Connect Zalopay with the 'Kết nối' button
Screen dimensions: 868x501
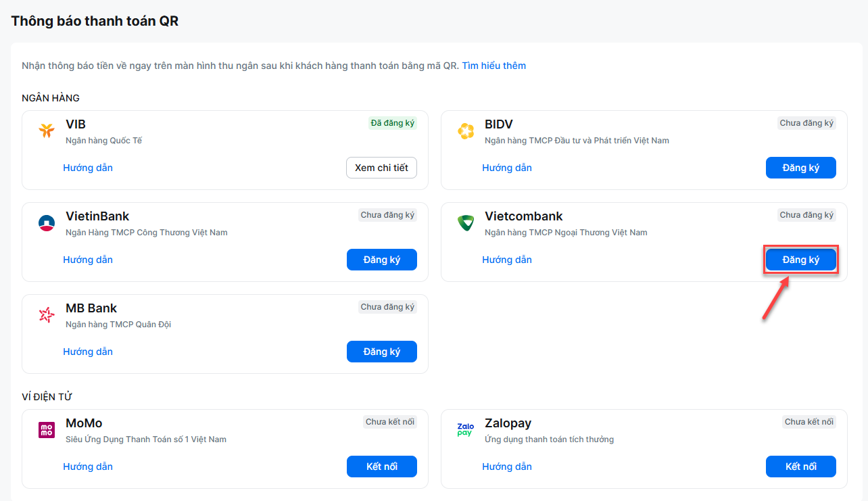click(801, 467)
